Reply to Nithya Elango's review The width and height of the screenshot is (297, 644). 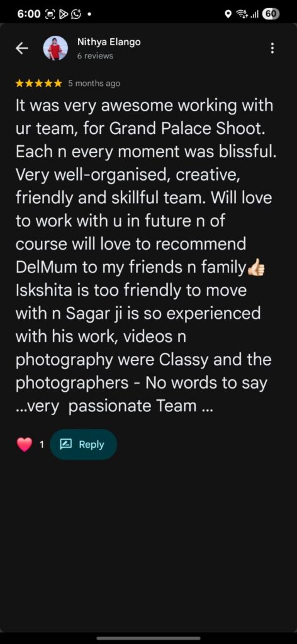point(84,445)
